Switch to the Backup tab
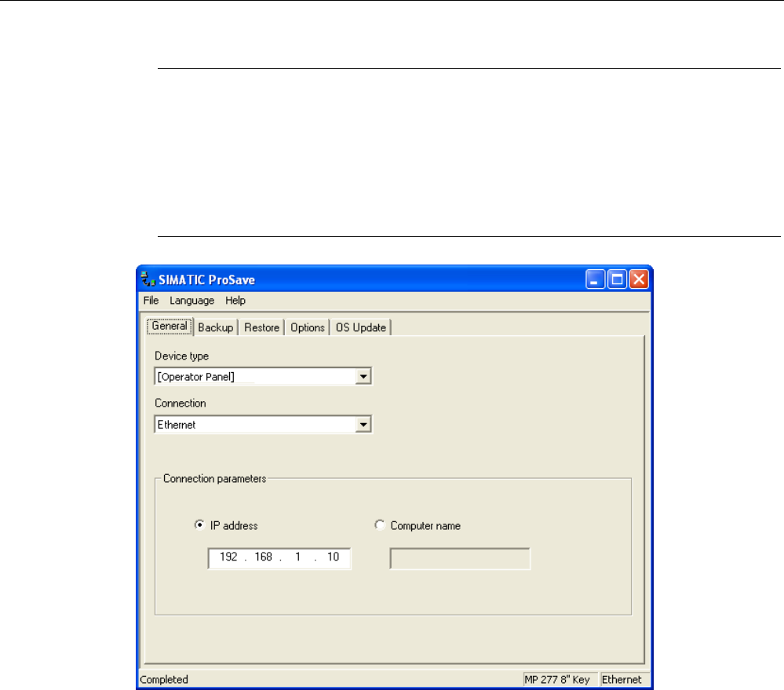The image size is (784, 690). click(x=216, y=327)
